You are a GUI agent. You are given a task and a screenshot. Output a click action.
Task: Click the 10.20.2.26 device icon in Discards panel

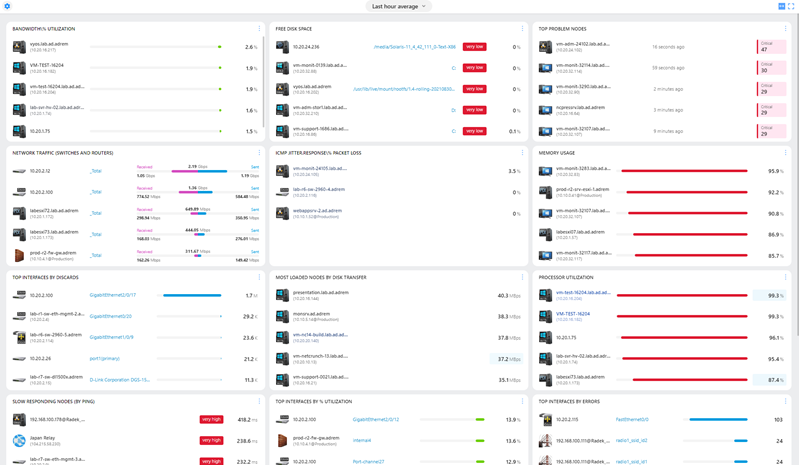point(19,359)
